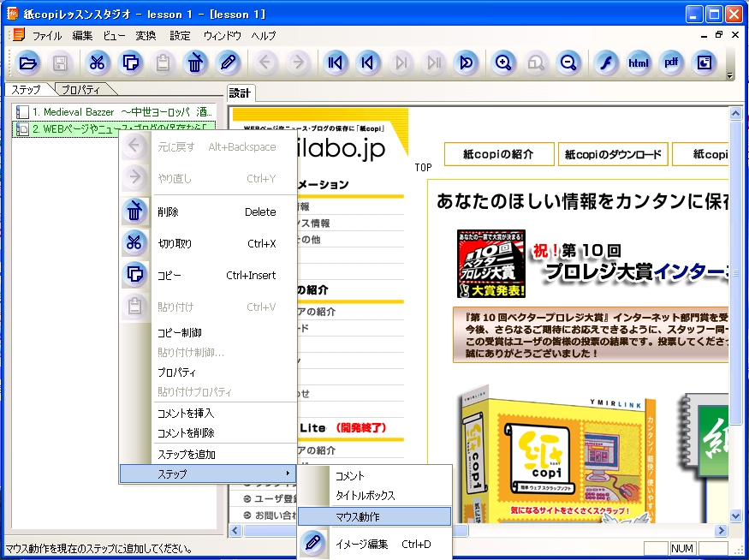This screenshot has height=560, width=749.
Task: Click the vertical scrollbar down arrow
Action: tap(735, 515)
